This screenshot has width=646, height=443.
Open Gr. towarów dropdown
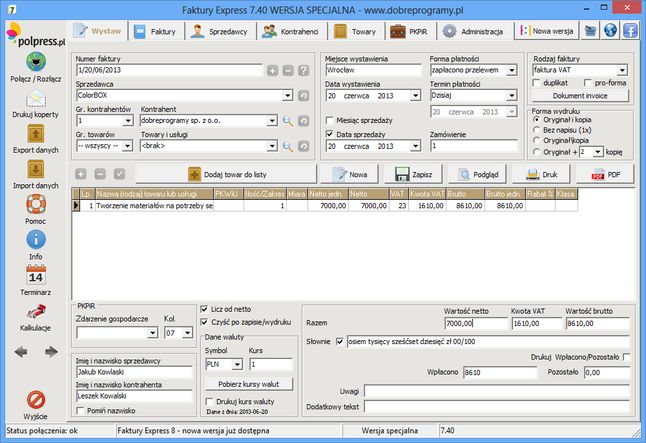(x=128, y=146)
